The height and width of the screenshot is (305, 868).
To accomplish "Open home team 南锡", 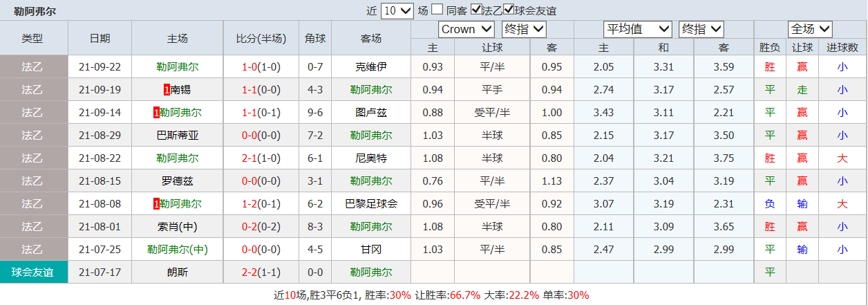I will tap(181, 89).
